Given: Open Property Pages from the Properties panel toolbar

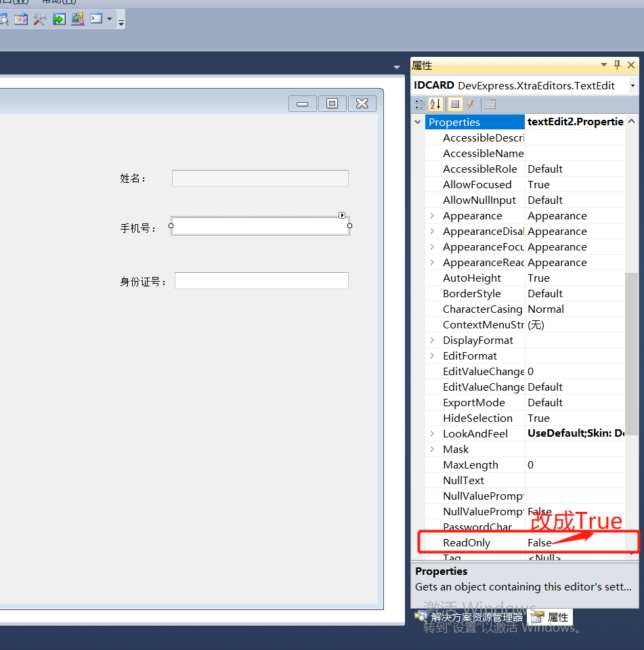Looking at the screenshot, I should (x=489, y=104).
